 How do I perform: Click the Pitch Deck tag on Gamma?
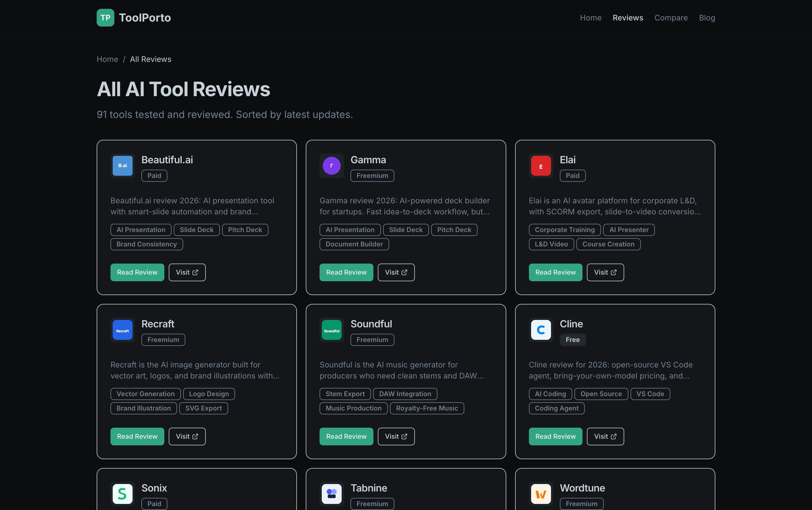pyautogui.click(x=454, y=230)
